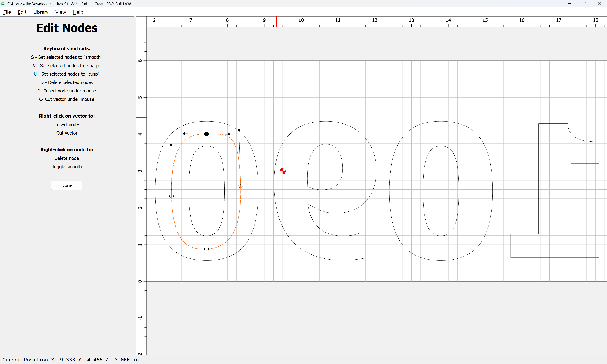Select the open node on orange curve's left side

point(172,196)
